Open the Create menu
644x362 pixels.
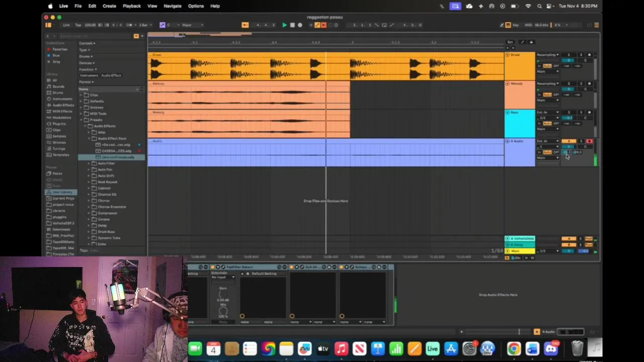click(109, 6)
